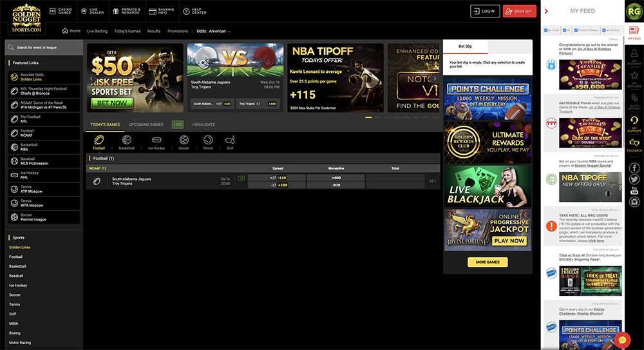Open the Results navigation link
The image size is (644, 350).
coord(154,31)
